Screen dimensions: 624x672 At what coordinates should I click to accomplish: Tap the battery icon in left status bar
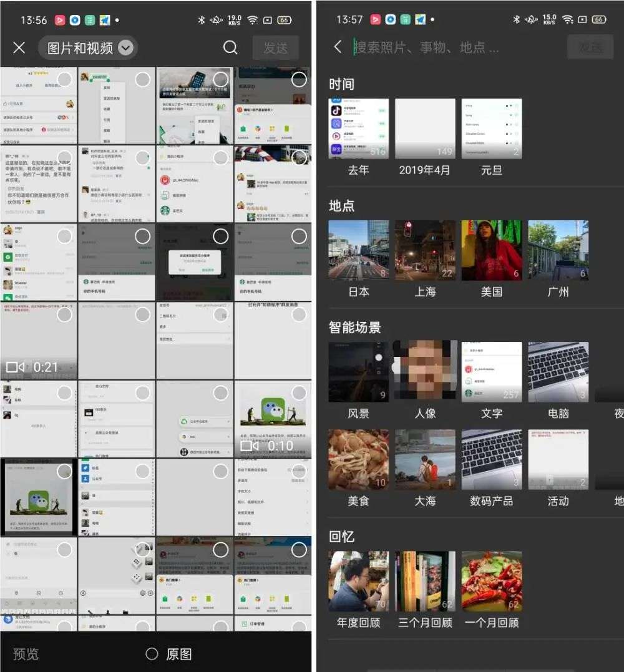pos(284,20)
